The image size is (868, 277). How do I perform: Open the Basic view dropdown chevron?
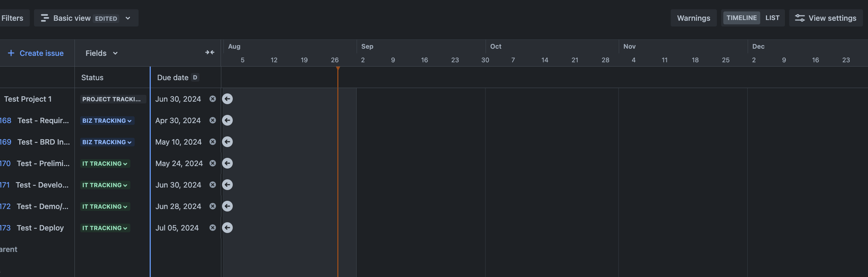click(x=128, y=18)
